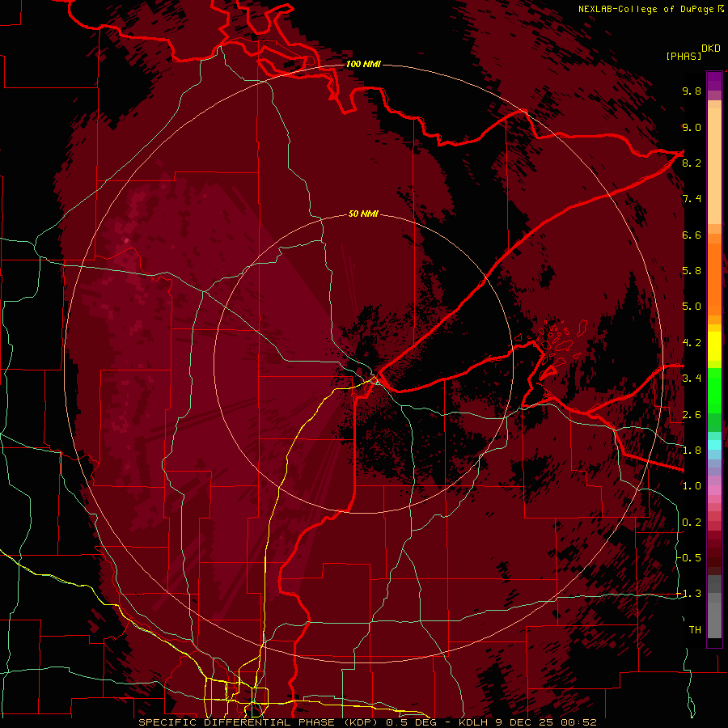Screen dimensions: 728x728
Task: Click the orange segment of the color bar
Action: pyautogui.click(x=714, y=274)
